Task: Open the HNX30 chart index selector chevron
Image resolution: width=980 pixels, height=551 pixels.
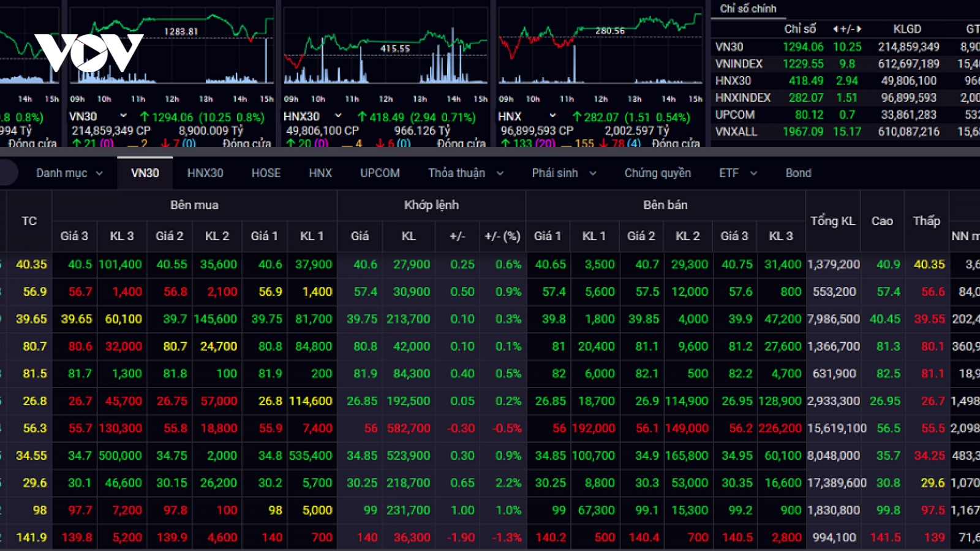Action: (x=337, y=116)
